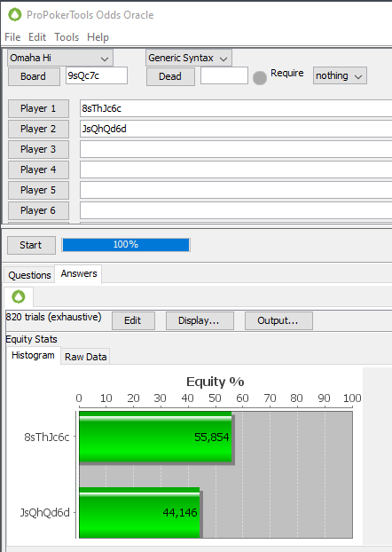Open the Tools menu
The width and height of the screenshot is (392, 552).
(x=67, y=37)
